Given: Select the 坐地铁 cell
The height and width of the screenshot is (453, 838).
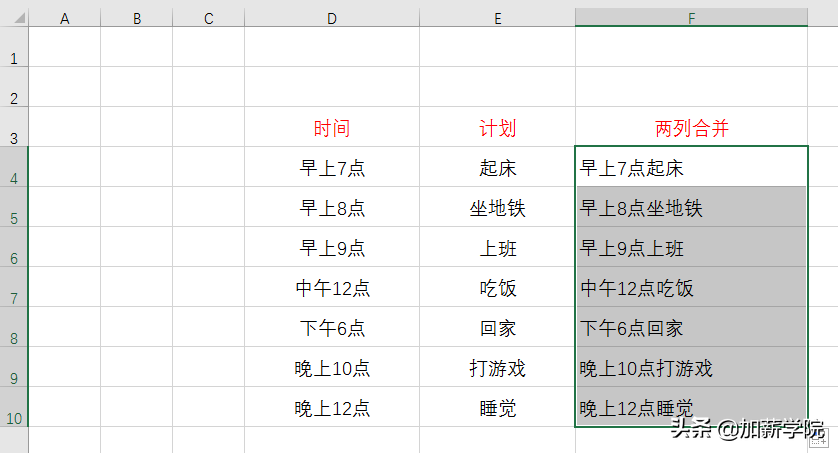Looking at the screenshot, I should tap(498, 207).
